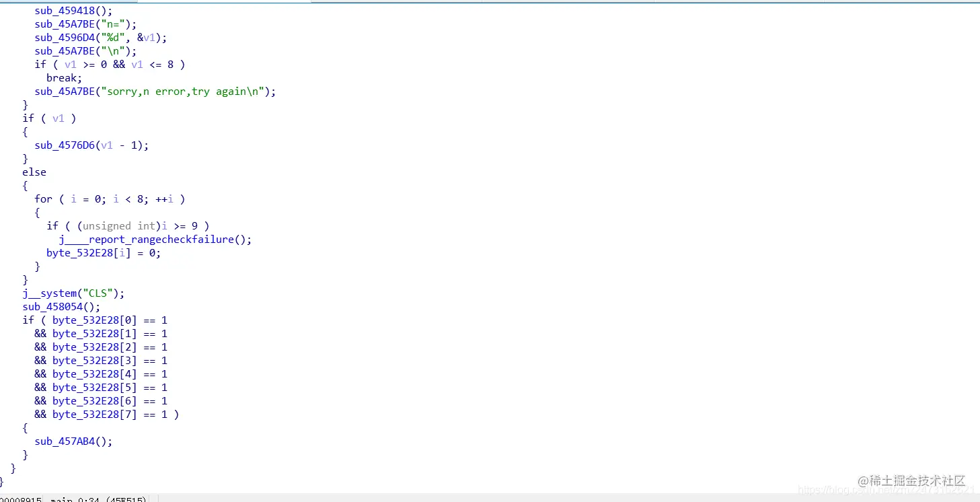Click the byte_532E28[i] = 0; assignment
This screenshot has width=980, height=502.
104,253
